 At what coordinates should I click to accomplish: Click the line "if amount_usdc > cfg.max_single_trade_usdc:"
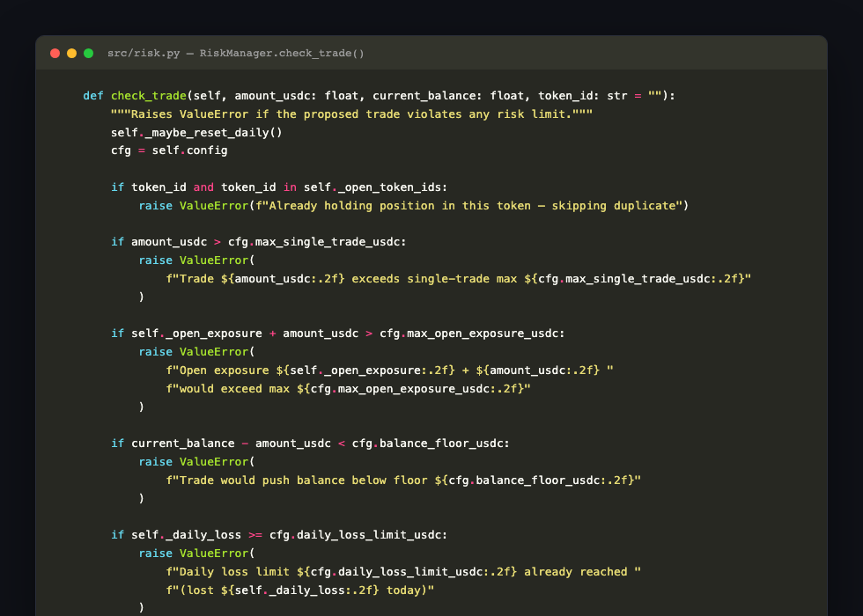coord(259,242)
